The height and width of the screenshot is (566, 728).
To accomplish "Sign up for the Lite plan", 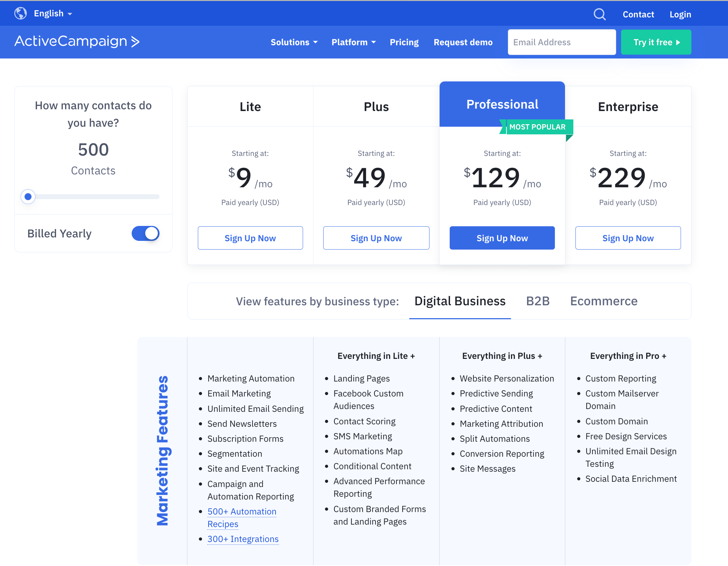I will pos(250,238).
